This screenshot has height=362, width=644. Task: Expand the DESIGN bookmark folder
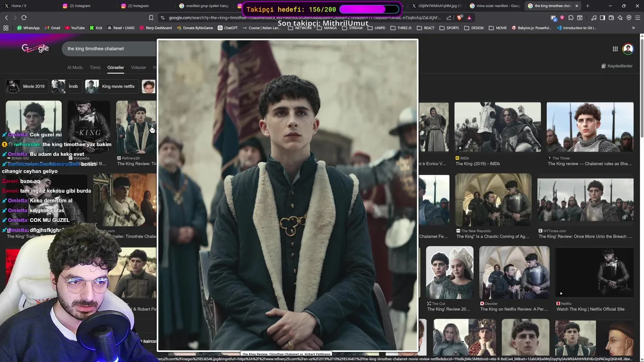474,28
